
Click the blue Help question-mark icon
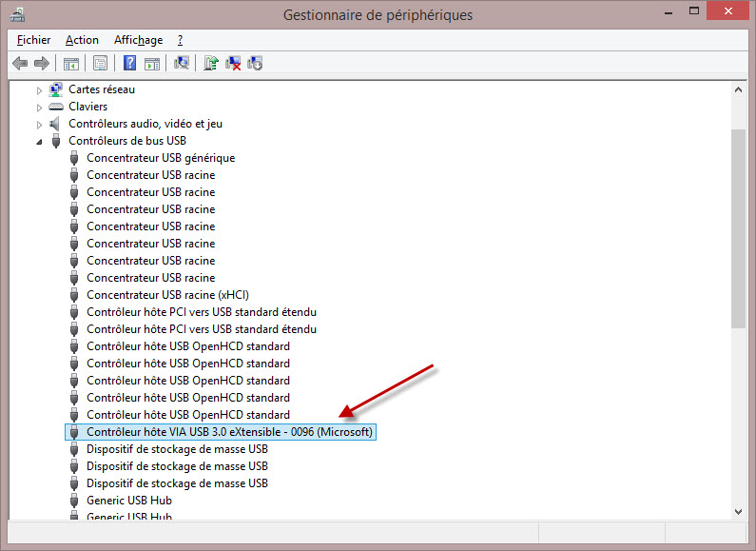(130, 64)
